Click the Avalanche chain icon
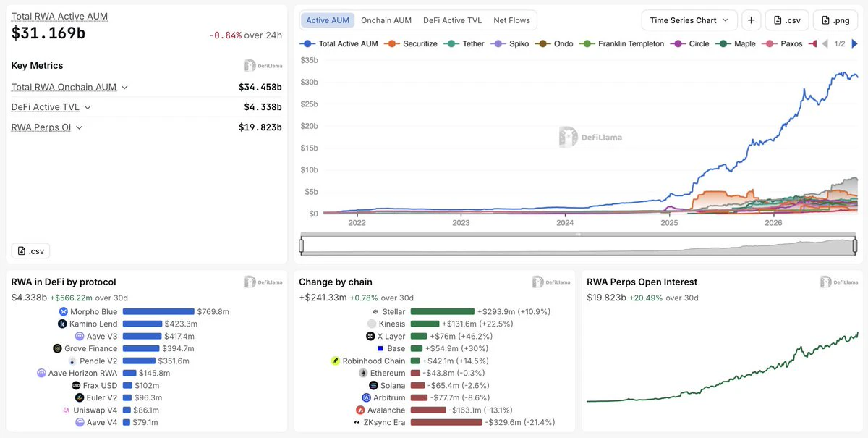This screenshot has width=868, height=438. 361,410
